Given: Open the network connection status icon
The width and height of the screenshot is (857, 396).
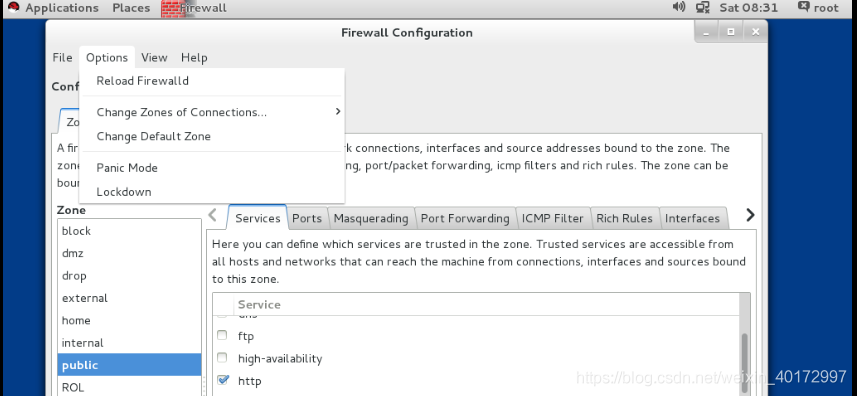Looking at the screenshot, I should (x=703, y=8).
